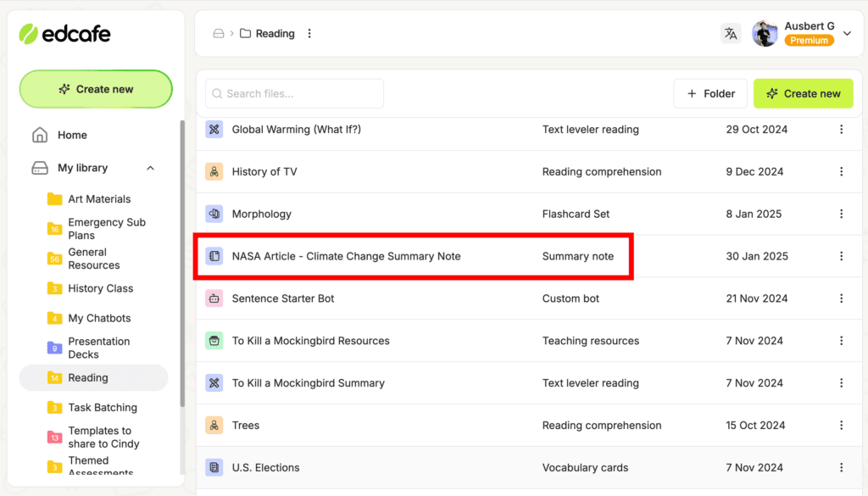Click the Emergency Sub Plans folder icon
Image resolution: width=868 pixels, height=496 pixels.
pyautogui.click(x=54, y=229)
